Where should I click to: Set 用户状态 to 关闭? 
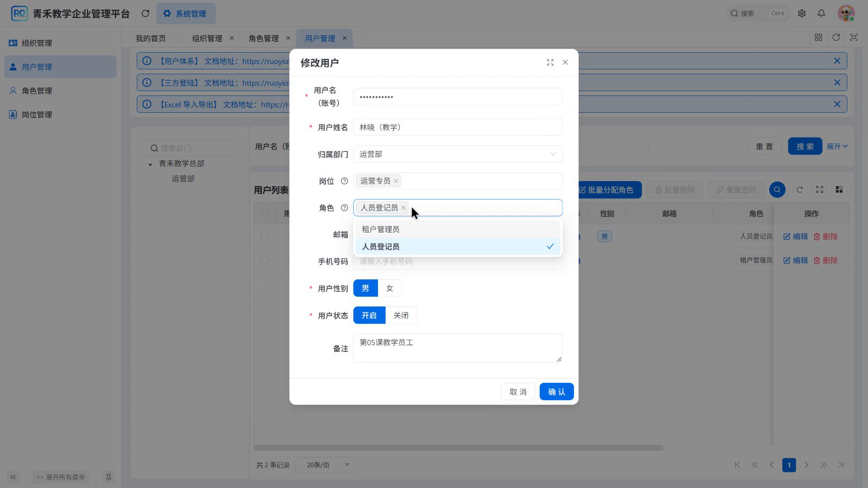(401, 316)
